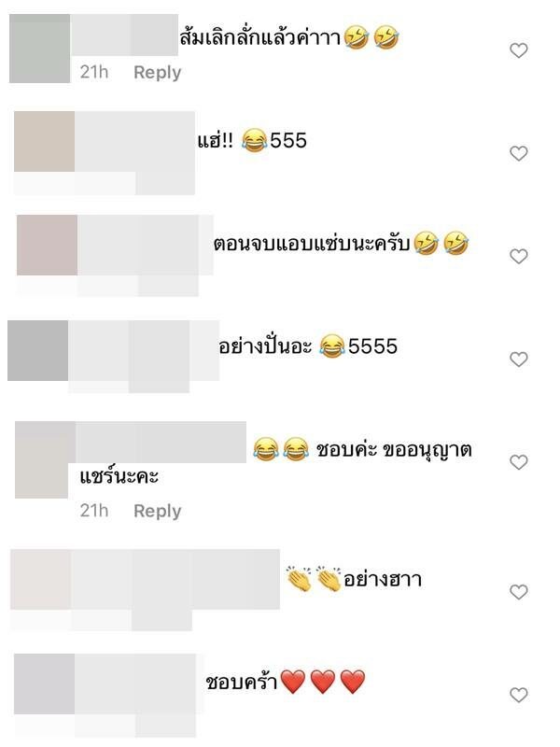This screenshot has height=747, width=560.
Task: Open the first commenter's blurred avatar
Action: 40,49
